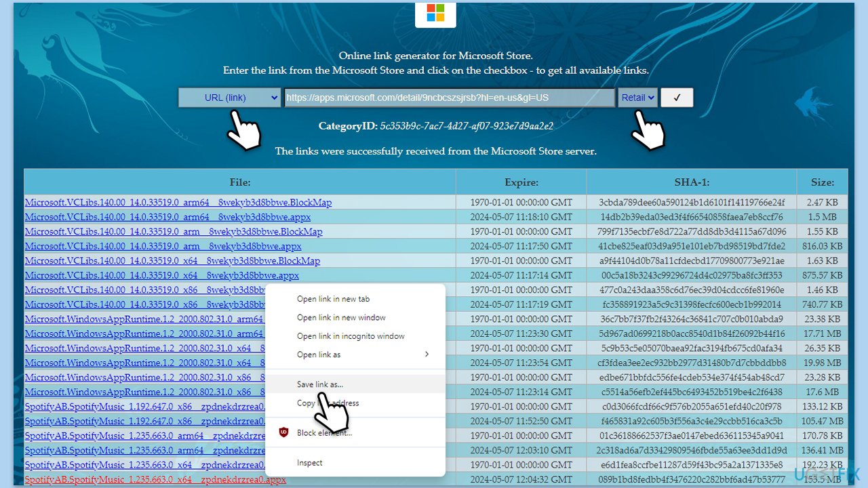
Task: Open VCLibs 14.0.33519.0 arm appx link
Action: [x=163, y=246]
